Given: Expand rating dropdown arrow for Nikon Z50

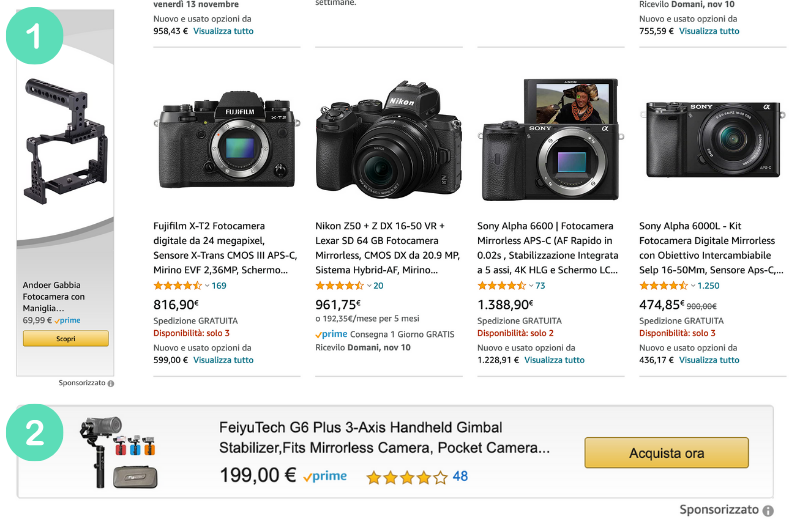Looking at the screenshot, I should coord(369,286).
